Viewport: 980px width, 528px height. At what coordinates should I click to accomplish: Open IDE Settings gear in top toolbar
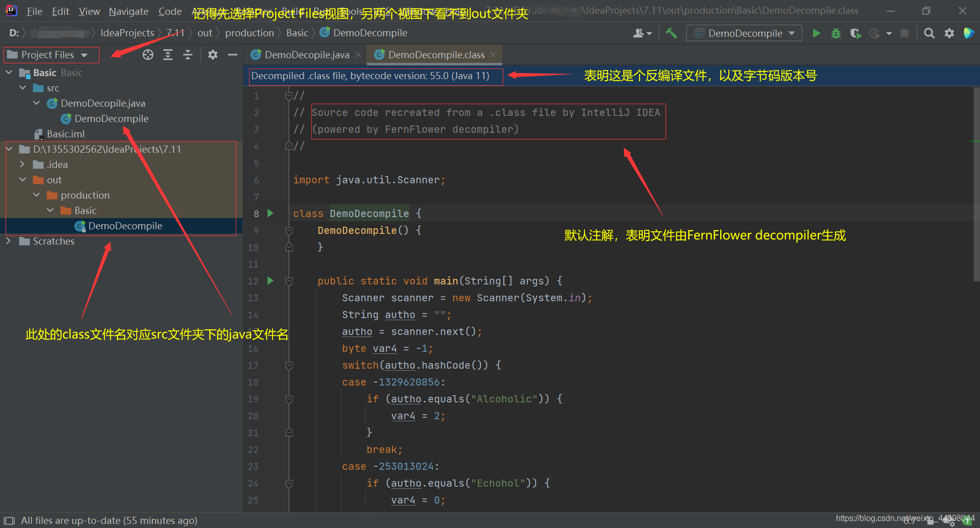tap(949, 33)
